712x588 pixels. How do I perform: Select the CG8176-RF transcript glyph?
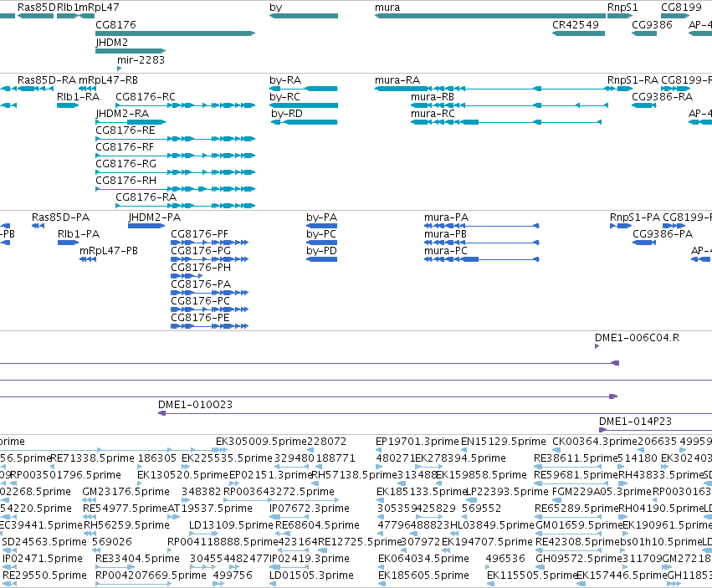tap(175, 156)
